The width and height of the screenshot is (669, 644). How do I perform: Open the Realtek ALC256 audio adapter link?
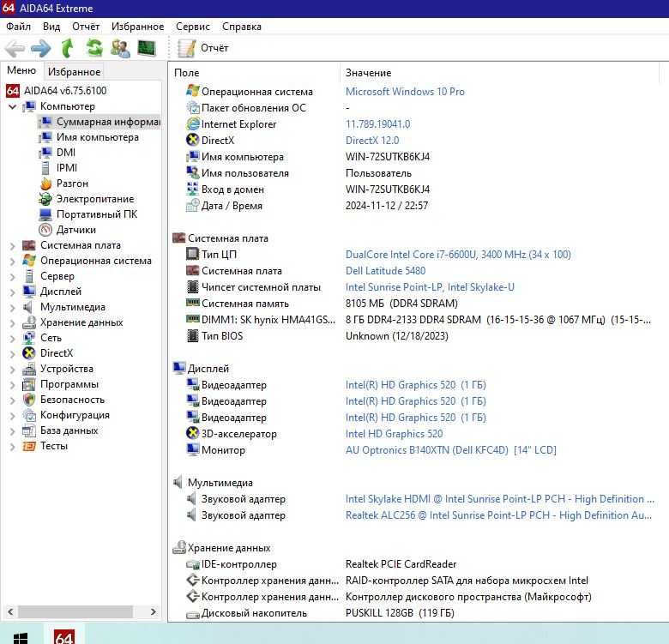click(x=498, y=515)
